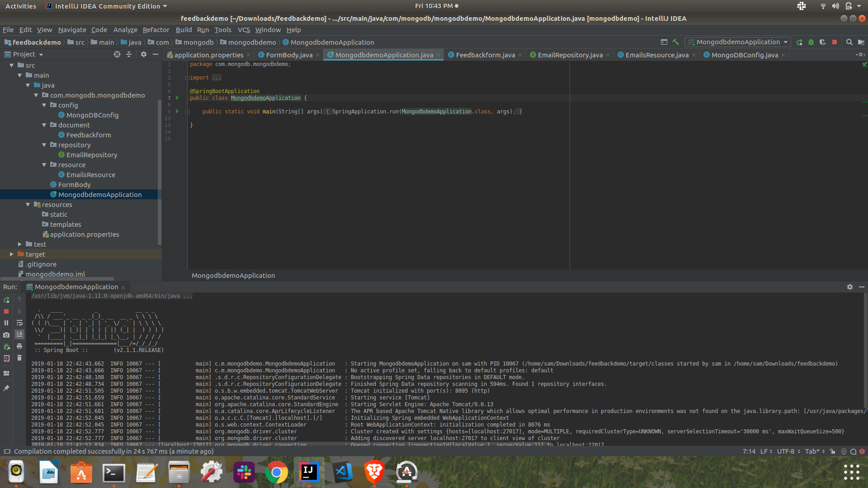Click camera Dump Threads icon in Run panel
868x488 pixels.
pos(6,335)
